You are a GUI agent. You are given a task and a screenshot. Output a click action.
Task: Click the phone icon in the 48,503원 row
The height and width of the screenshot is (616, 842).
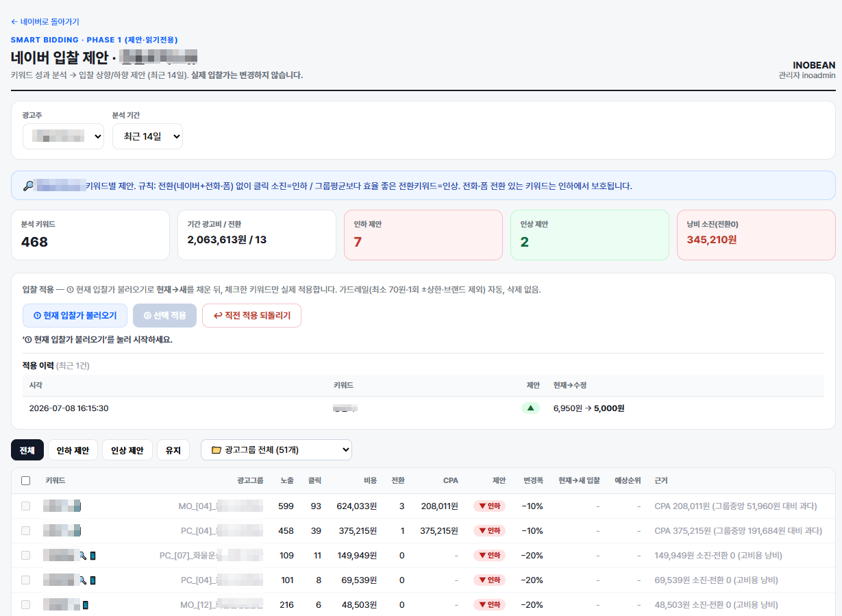pyautogui.click(x=86, y=605)
